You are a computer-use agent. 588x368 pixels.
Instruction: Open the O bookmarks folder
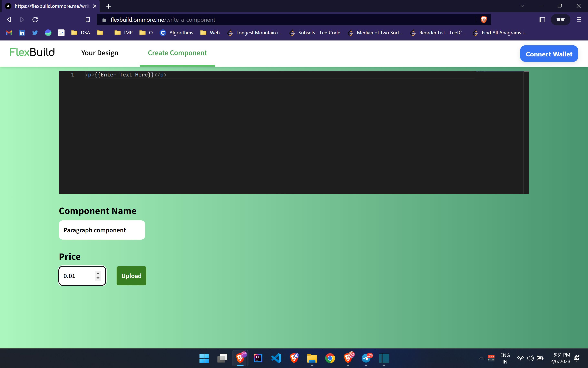(x=146, y=33)
